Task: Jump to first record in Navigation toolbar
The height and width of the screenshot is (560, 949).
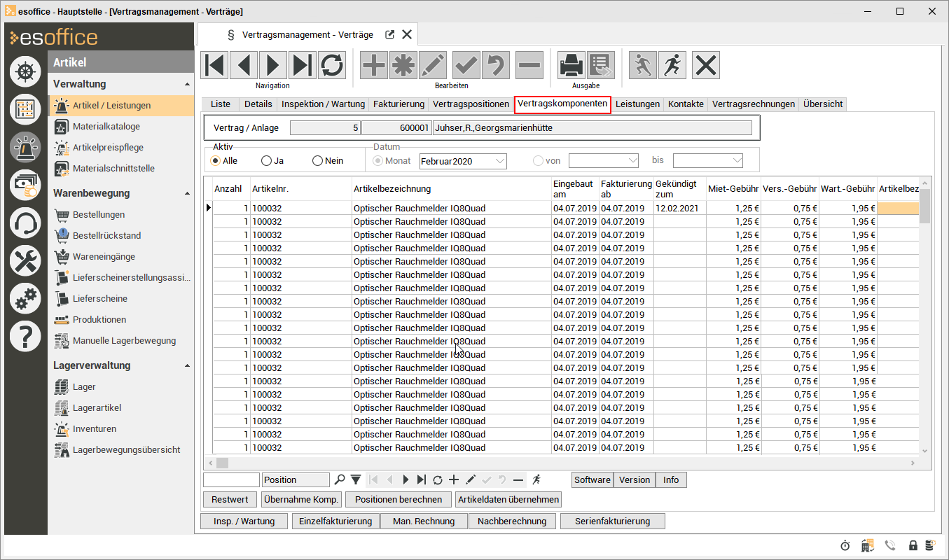Action: (x=214, y=65)
